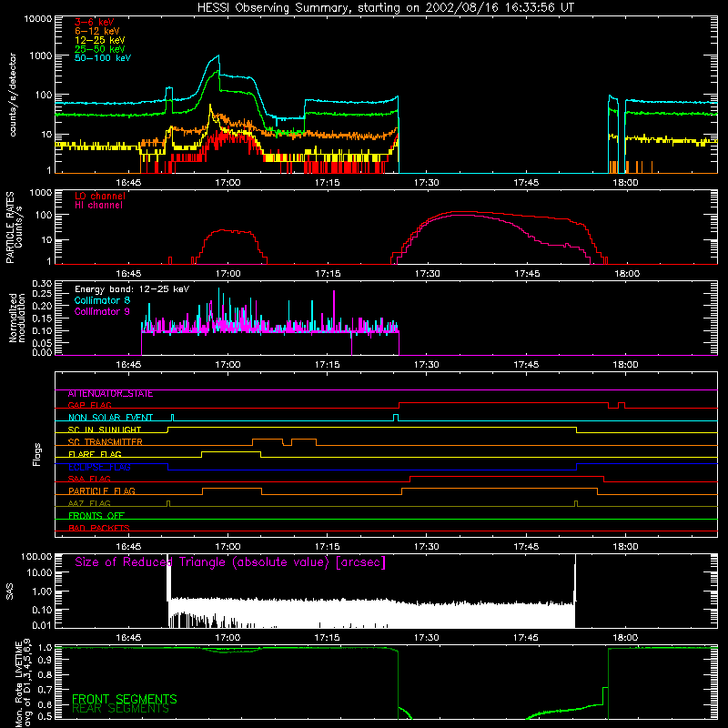
Task: Click the ATTENUATOR_STATE flag label
Action: pyautogui.click(x=110, y=394)
